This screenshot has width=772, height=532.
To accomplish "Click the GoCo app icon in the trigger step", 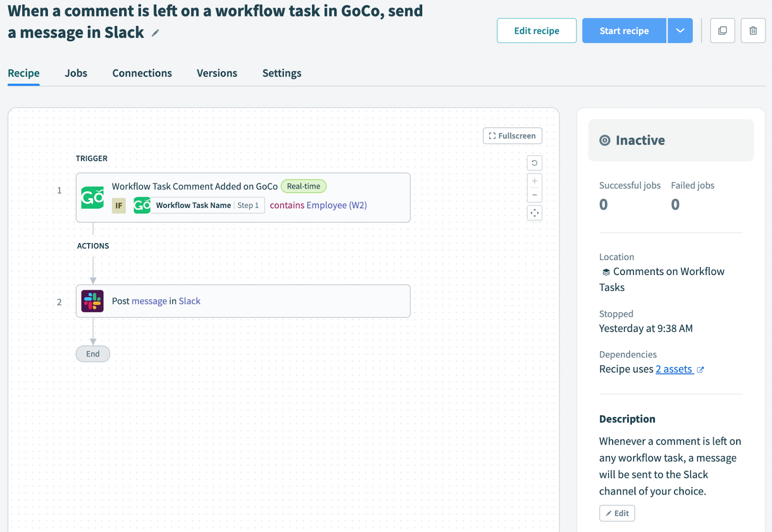I will [x=93, y=197].
